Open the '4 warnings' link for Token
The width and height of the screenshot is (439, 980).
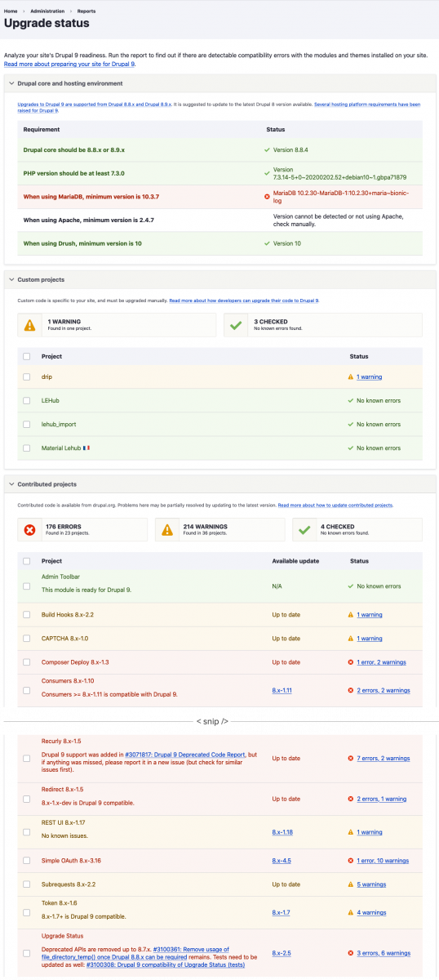coord(370,912)
